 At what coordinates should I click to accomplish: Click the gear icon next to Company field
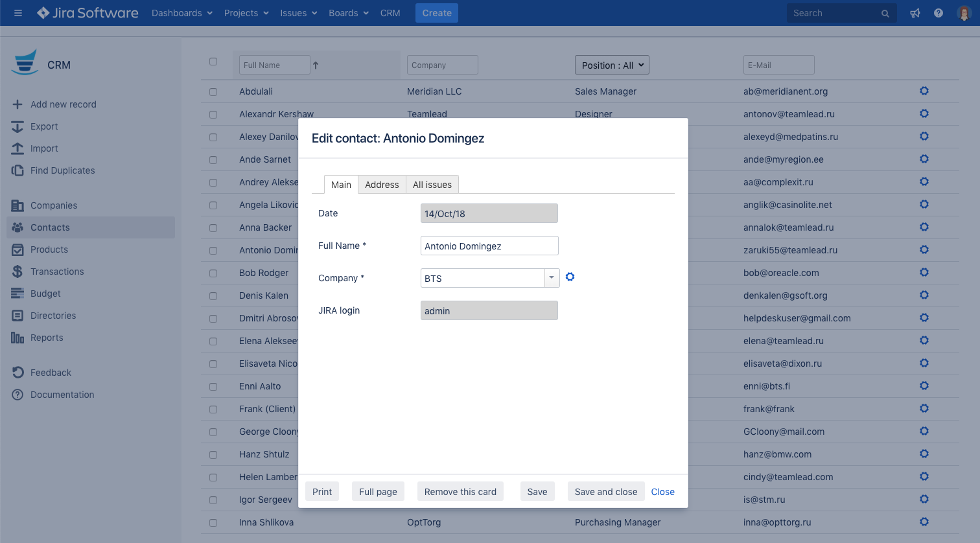(570, 277)
